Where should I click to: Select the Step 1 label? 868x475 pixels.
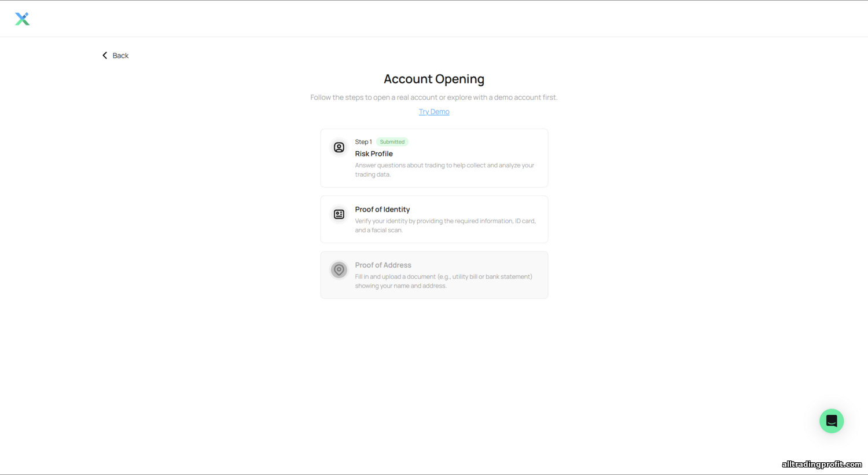pos(363,142)
